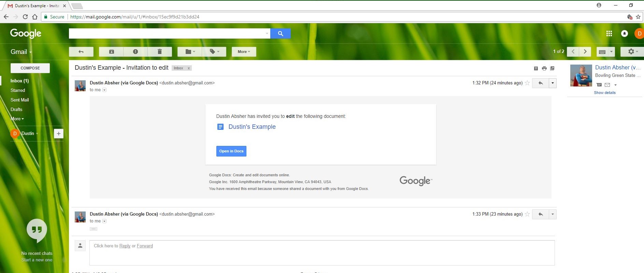The image size is (644, 273).
Task: Expand search options dropdown arrow
Action: pyautogui.click(x=267, y=33)
